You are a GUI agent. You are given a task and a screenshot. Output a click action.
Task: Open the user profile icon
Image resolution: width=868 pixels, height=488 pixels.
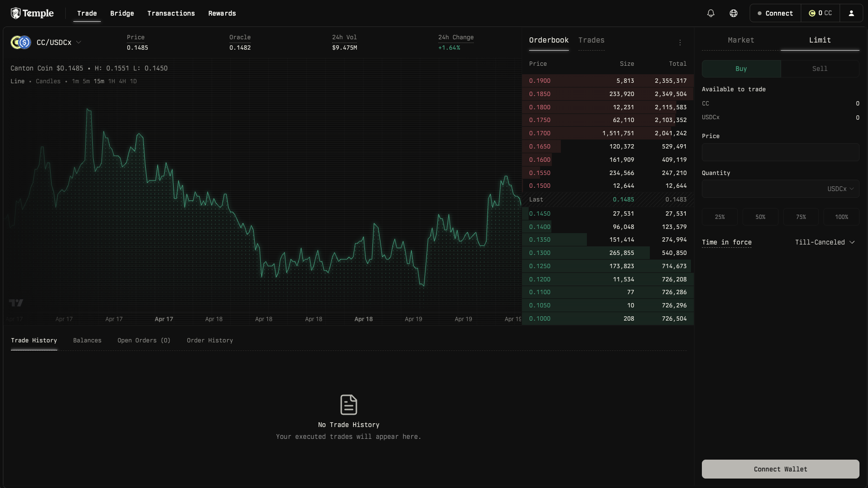point(851,13)
